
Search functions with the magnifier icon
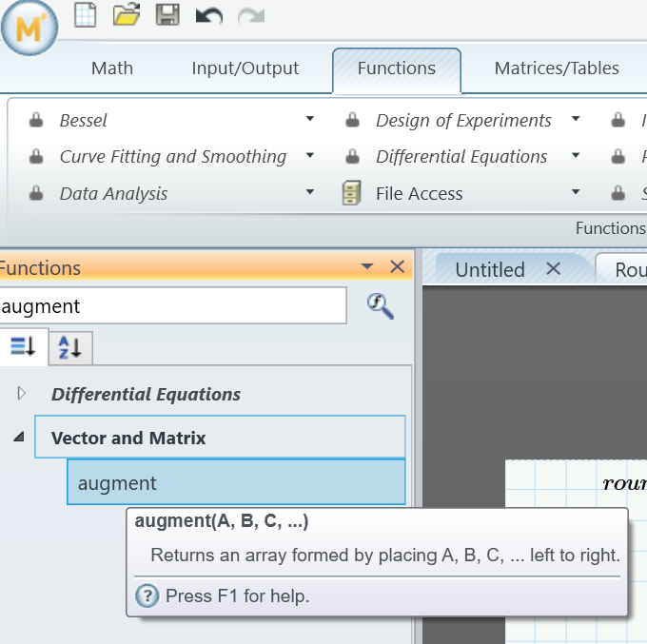coord(381,306)
